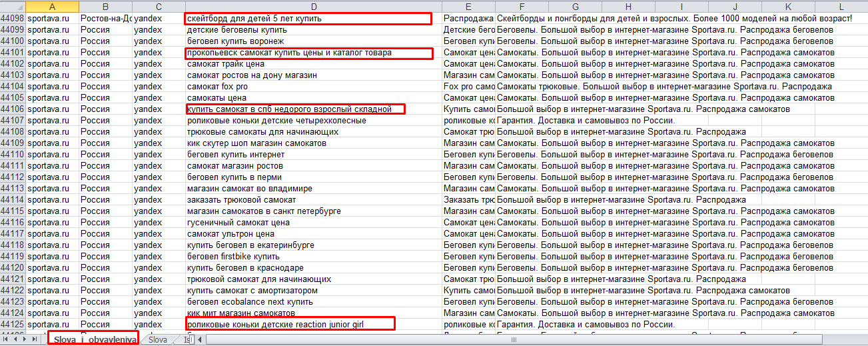Click cell 'беговел купить в перми'
Image resolution: width=868 pixels, height=346 pixels.
tap(313, 177)
